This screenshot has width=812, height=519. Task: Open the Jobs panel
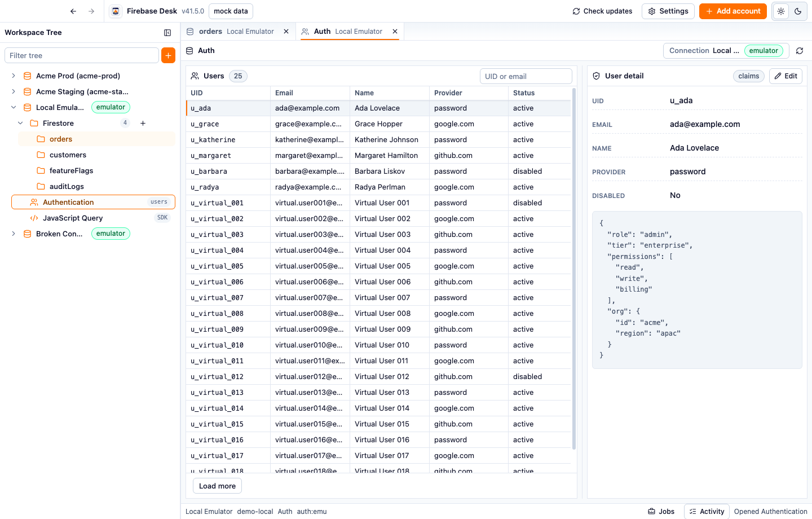point(661,512)
